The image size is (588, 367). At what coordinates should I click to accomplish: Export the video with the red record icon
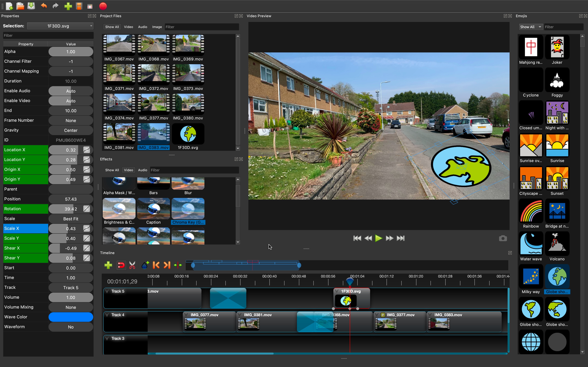tap(103, 6)
